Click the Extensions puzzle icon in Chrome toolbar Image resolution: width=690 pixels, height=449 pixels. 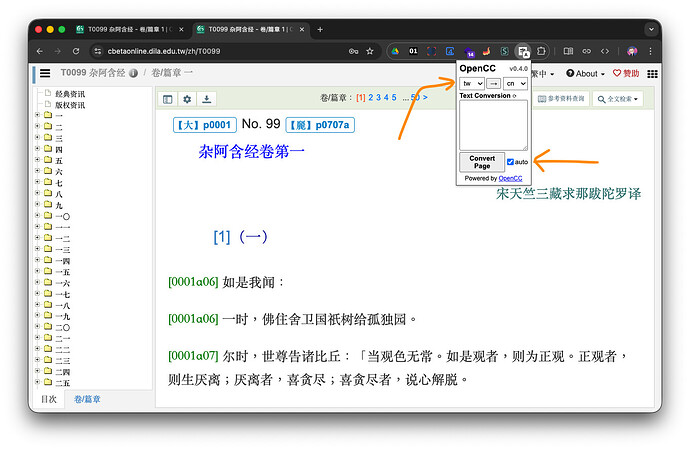(x=541, y=51)
